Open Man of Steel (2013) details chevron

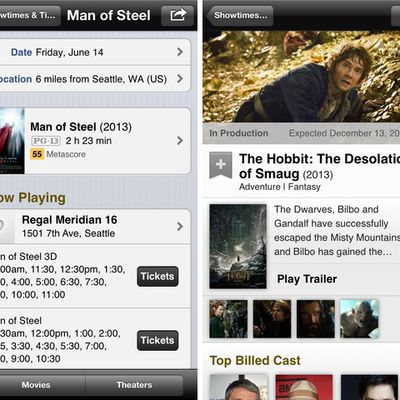tap(180, 140)
